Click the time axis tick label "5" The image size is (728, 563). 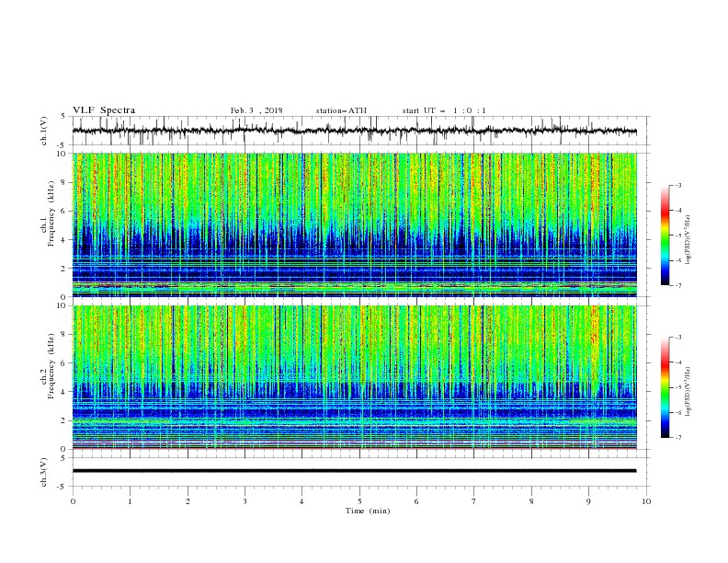[359, 501]
